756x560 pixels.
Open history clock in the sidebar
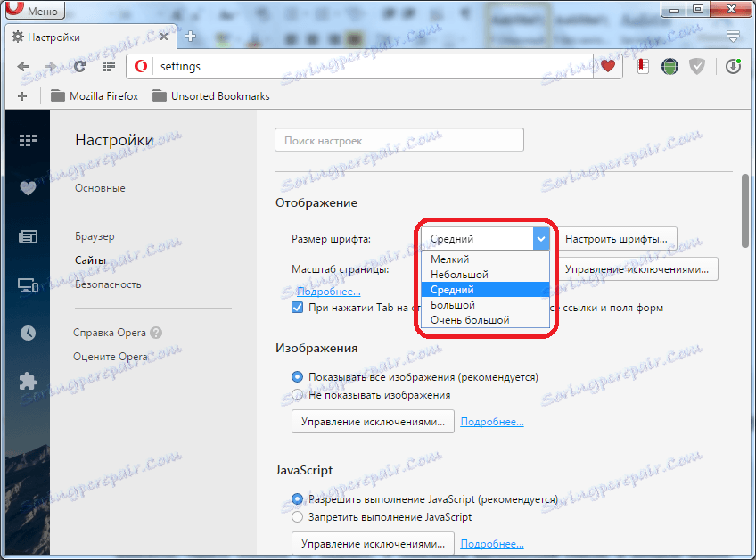point(28,333)
